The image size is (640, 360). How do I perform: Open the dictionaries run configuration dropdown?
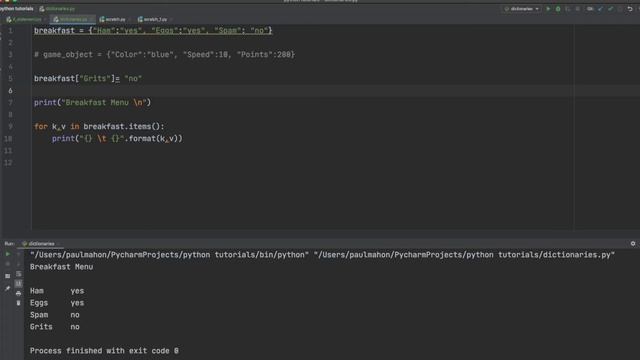[522, 9]
